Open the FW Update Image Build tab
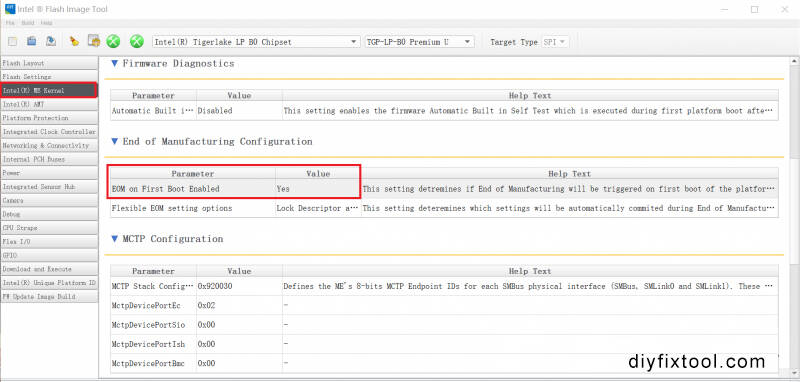 coord(49,296)
